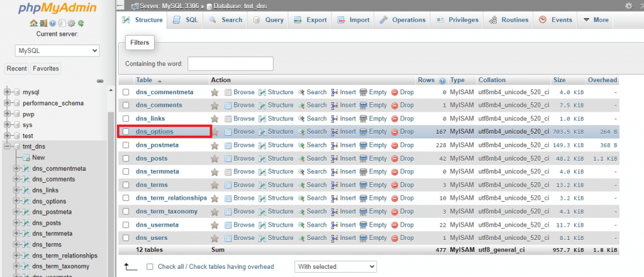Tick the dns_commentmeta row checkbox
The width and height of the screenshot is (644, 277).
click(x=126, y=92)
